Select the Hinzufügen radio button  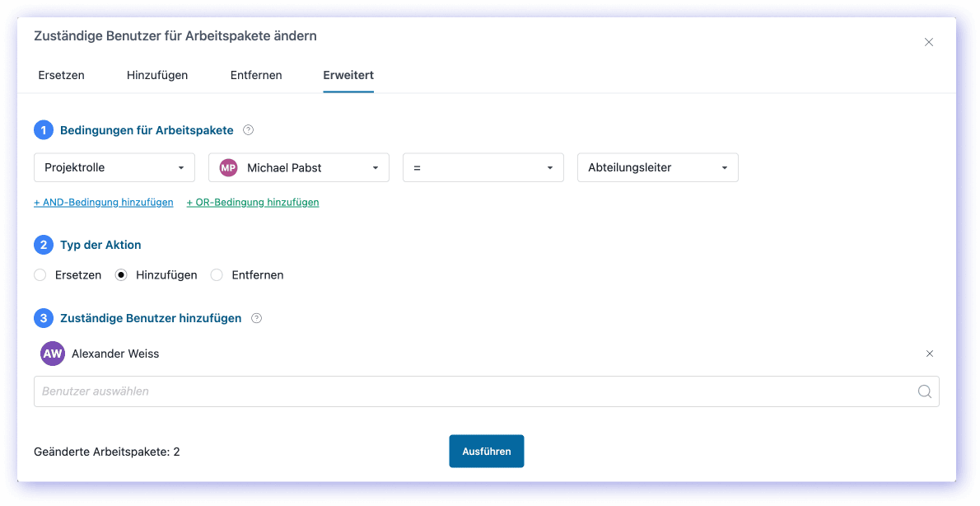click(121, 275)
